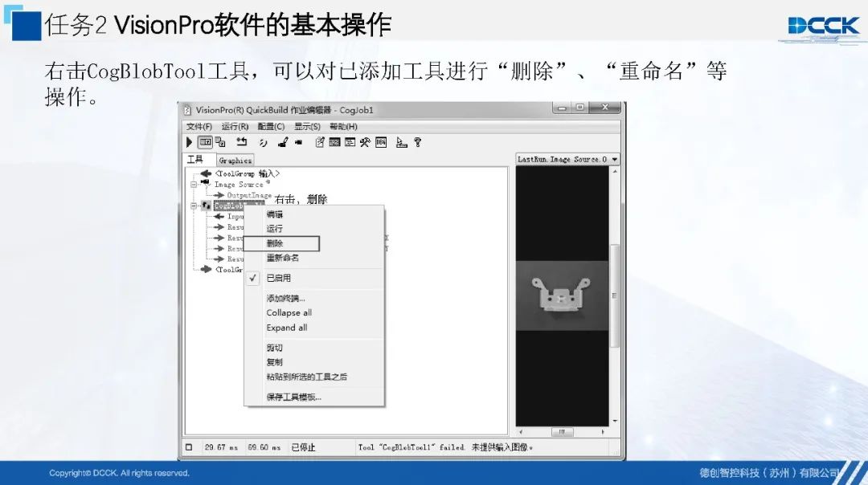Image resolution: width=868 pixels, height=485 pixels.
Task: Click the black play arrow run icon
Action: (x=190, y=143)
